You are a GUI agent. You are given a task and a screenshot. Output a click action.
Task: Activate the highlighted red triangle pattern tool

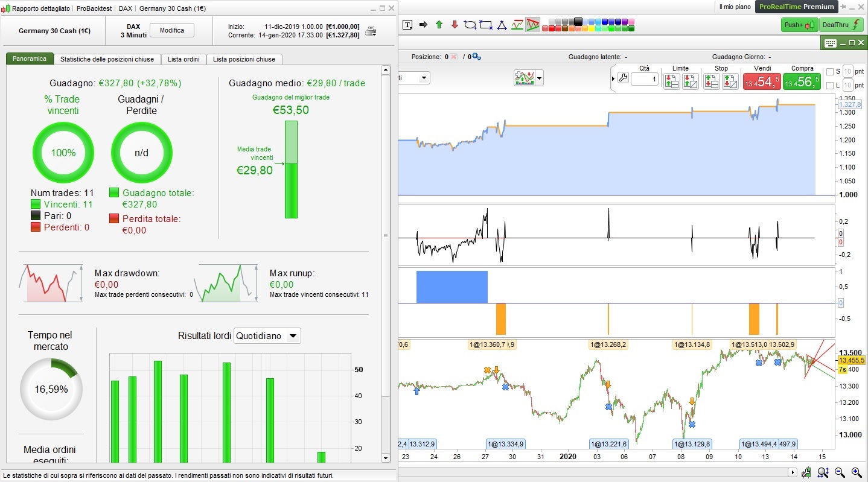532,25
